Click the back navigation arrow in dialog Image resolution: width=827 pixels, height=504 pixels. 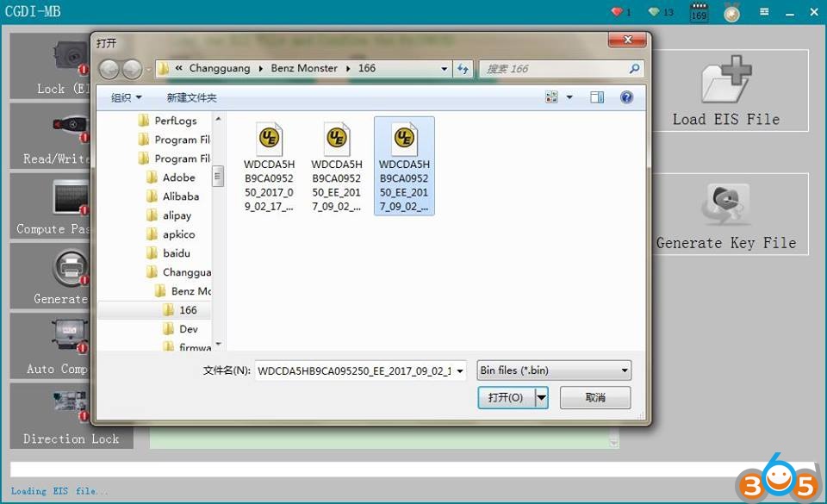(x=109, y=69)
